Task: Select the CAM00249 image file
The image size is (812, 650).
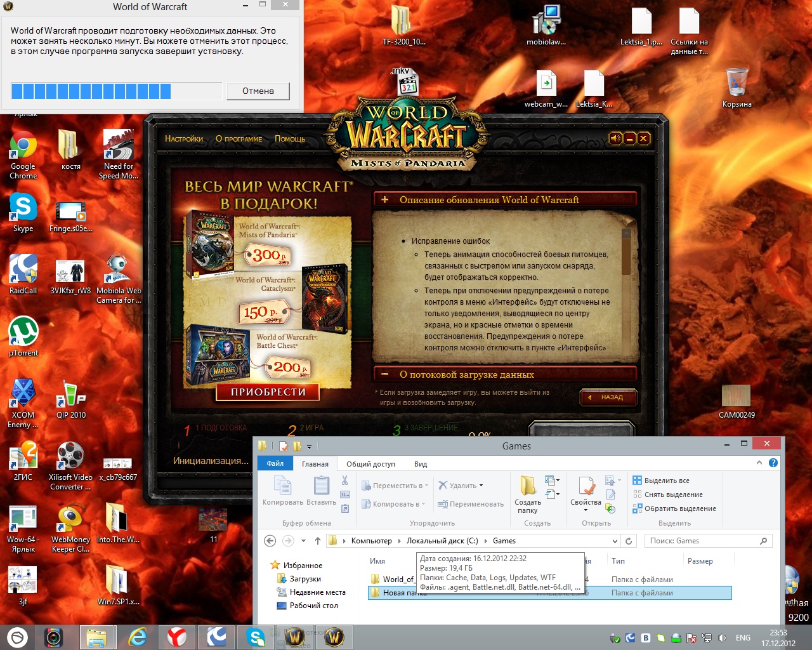Action: point(736,401)
